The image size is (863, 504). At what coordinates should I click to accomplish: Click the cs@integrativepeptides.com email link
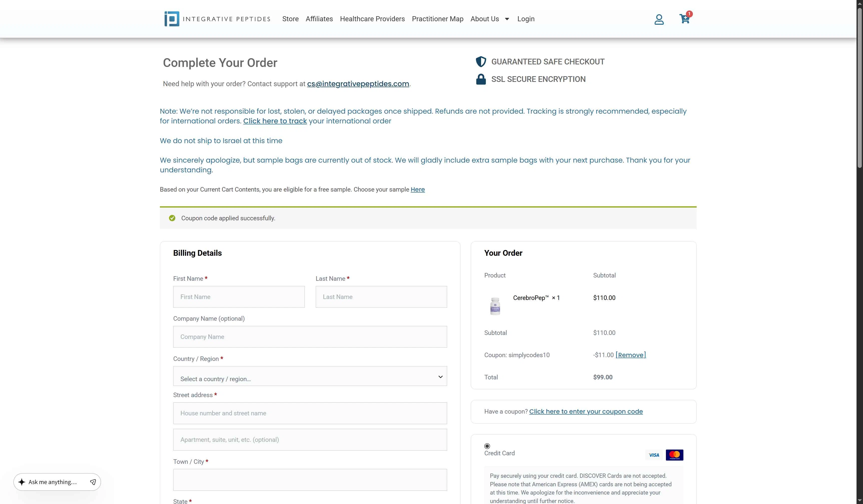click(357, 84)
